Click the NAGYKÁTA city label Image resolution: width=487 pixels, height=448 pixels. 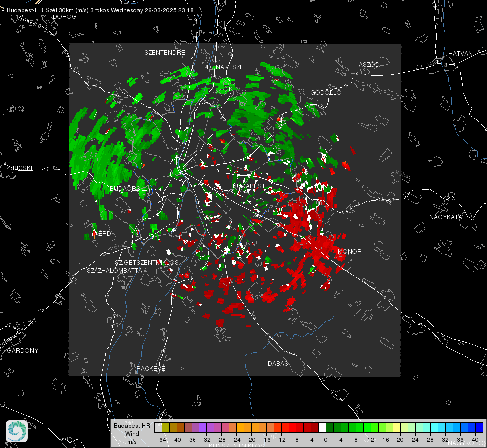445,217
